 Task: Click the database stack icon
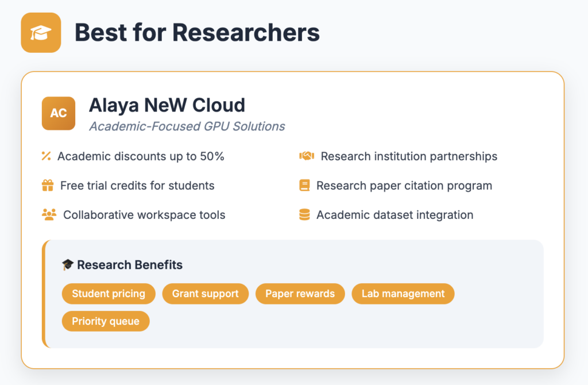(x=304, y=215)
